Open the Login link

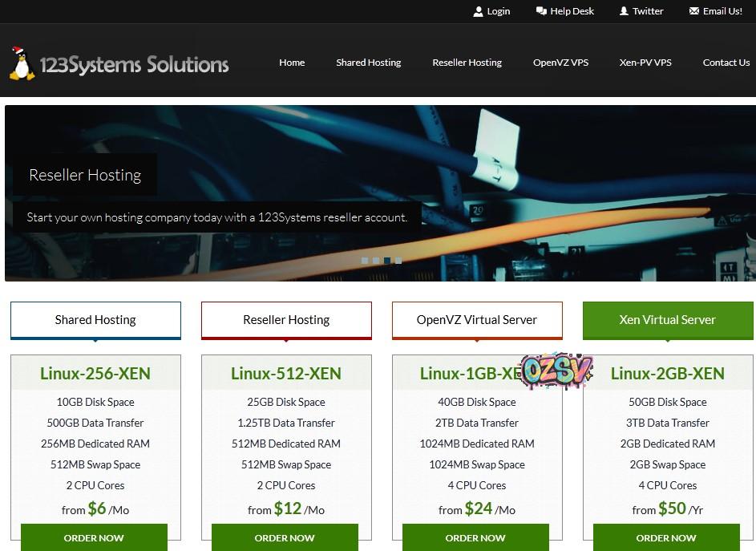(499, 11)
